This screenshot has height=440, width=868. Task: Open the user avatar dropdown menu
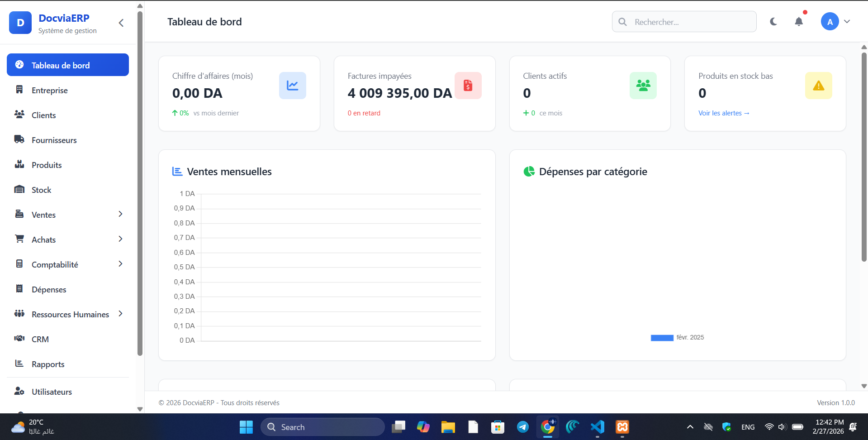coord(835,22)
